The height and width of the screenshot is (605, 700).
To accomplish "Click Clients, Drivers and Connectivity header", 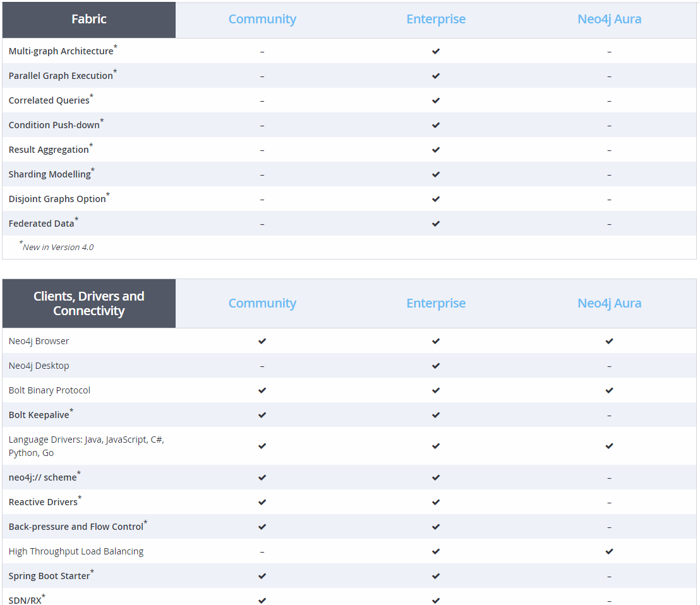I will (x=89, y=303).
